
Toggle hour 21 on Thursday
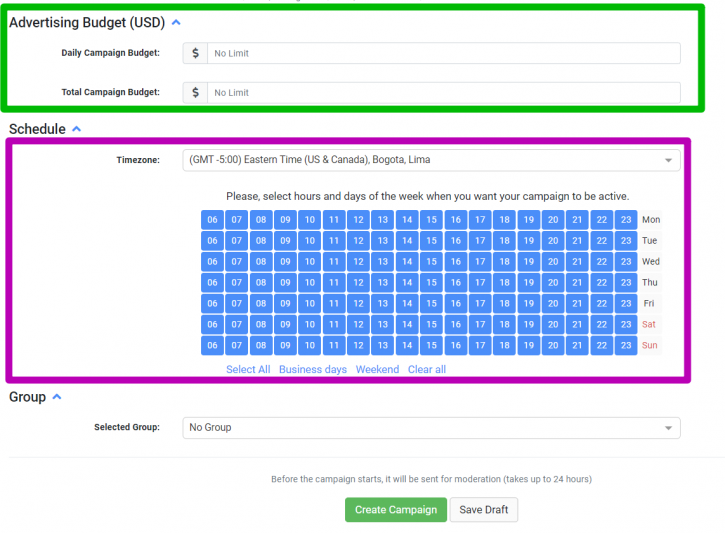tap(577, 282)
